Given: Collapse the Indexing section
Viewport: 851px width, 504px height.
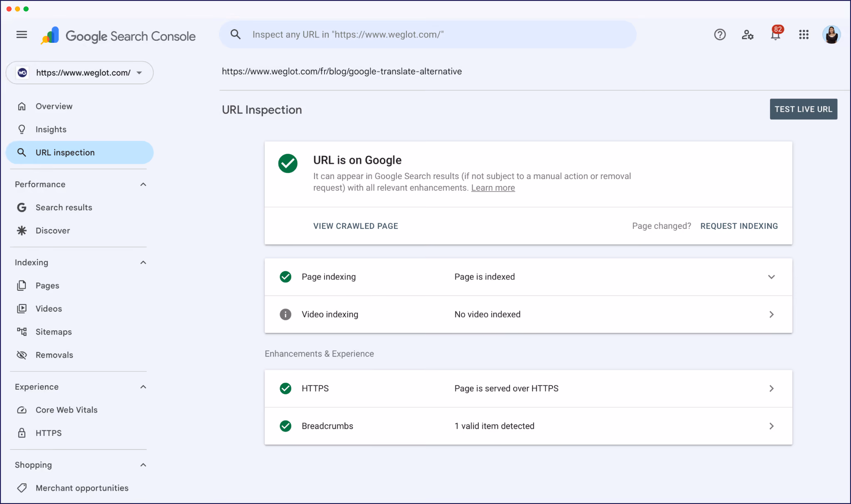Looking at the screenshot, I should click(x=143, y=263).
